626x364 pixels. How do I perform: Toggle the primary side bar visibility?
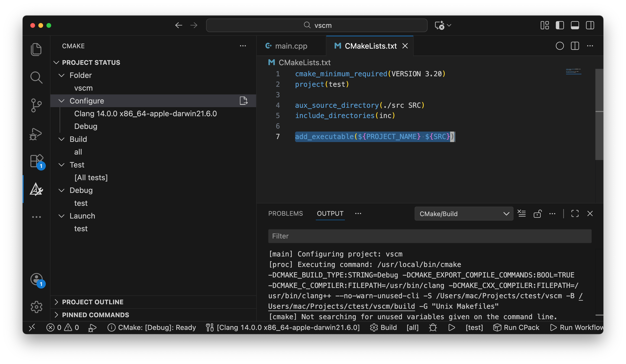[x=560, y=25]
